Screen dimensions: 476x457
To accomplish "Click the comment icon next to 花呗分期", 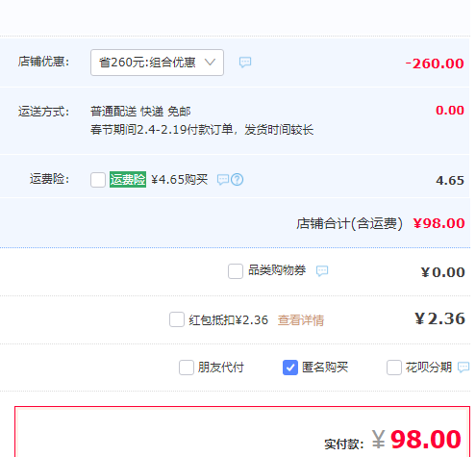I will (x=463, y=368).
